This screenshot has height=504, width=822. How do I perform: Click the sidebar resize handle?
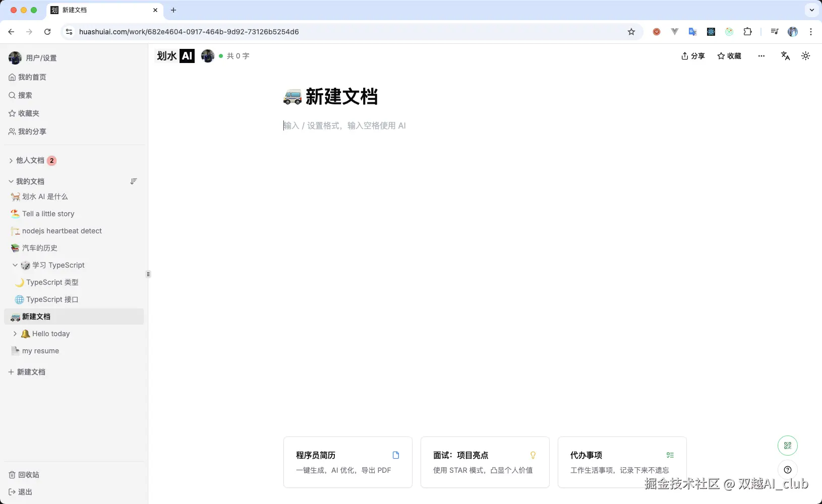148,274
